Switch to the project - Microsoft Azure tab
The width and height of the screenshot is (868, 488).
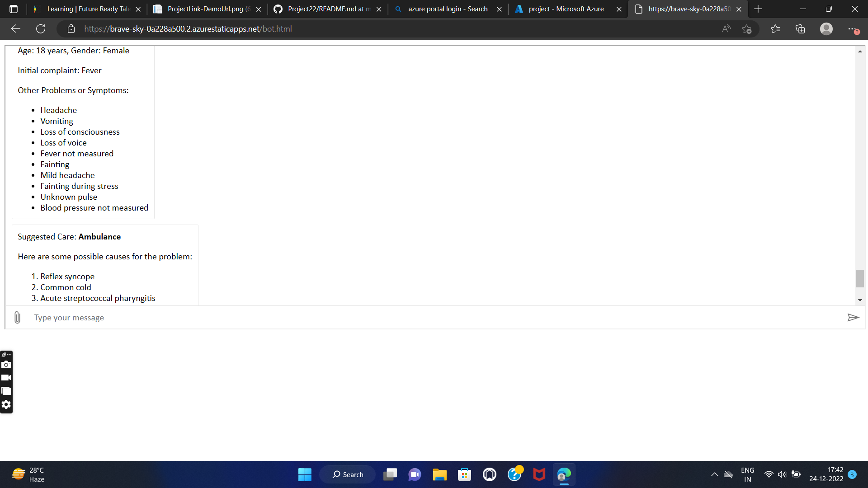click(565, 9)
